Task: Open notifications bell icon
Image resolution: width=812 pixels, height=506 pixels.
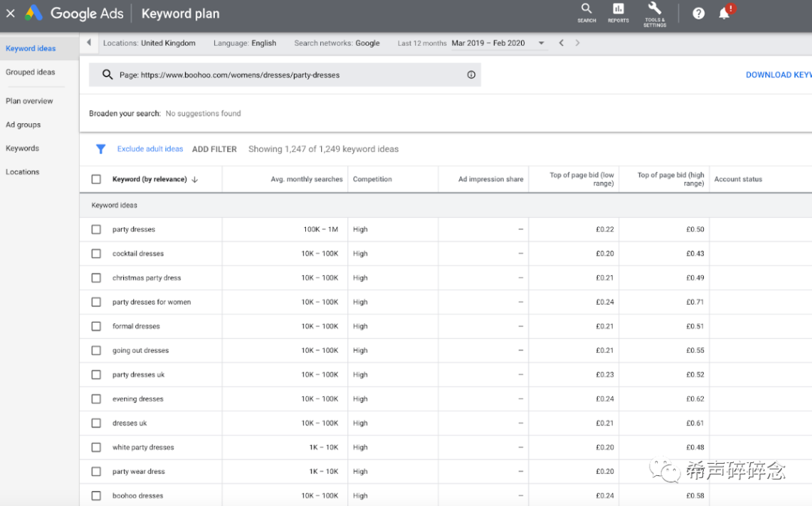Action: click(724, 14)
